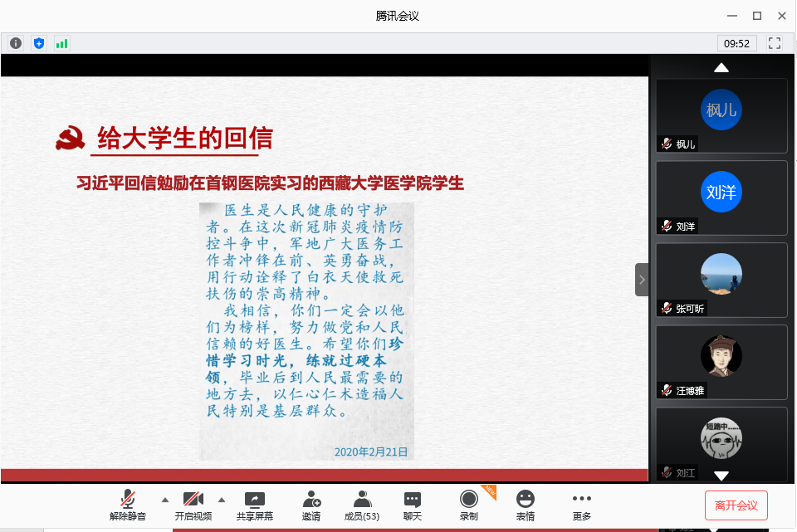Viewport: 797px width, 532px height.
Task: Click 离开会议 to leave the meeting
Action: tap(736, 505)
